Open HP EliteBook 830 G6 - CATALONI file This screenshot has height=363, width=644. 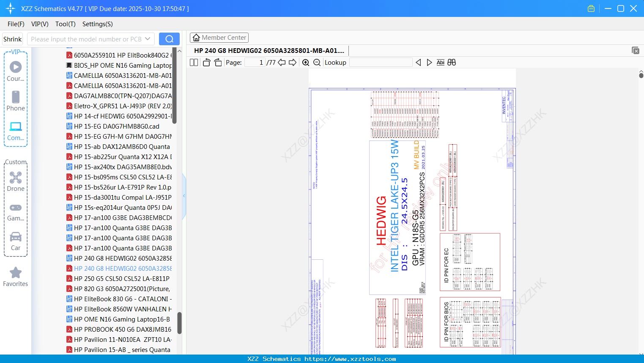(119, 299)
